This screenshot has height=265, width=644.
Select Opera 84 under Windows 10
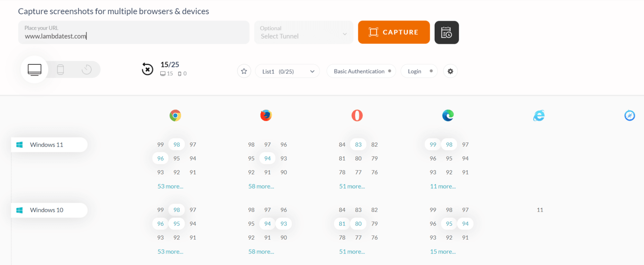click(342, 210)
